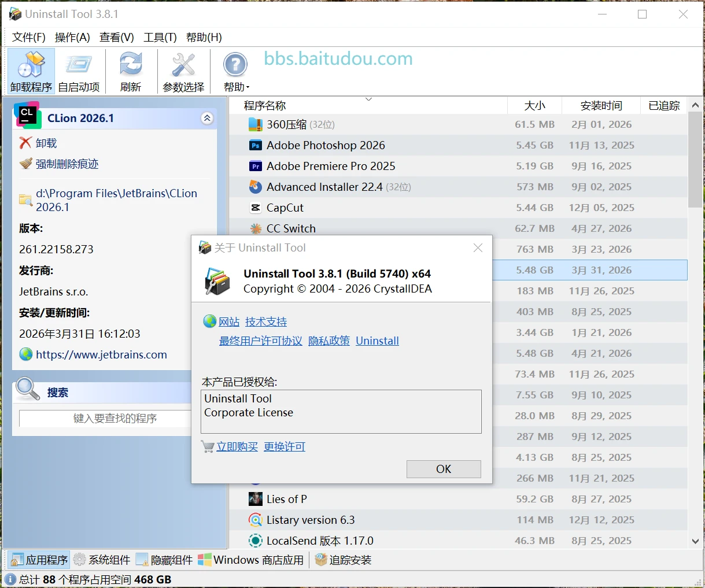705x588 pixels.
Task: Close the 关于 Uninstall Tool dialog
Action: coord(478,247)
